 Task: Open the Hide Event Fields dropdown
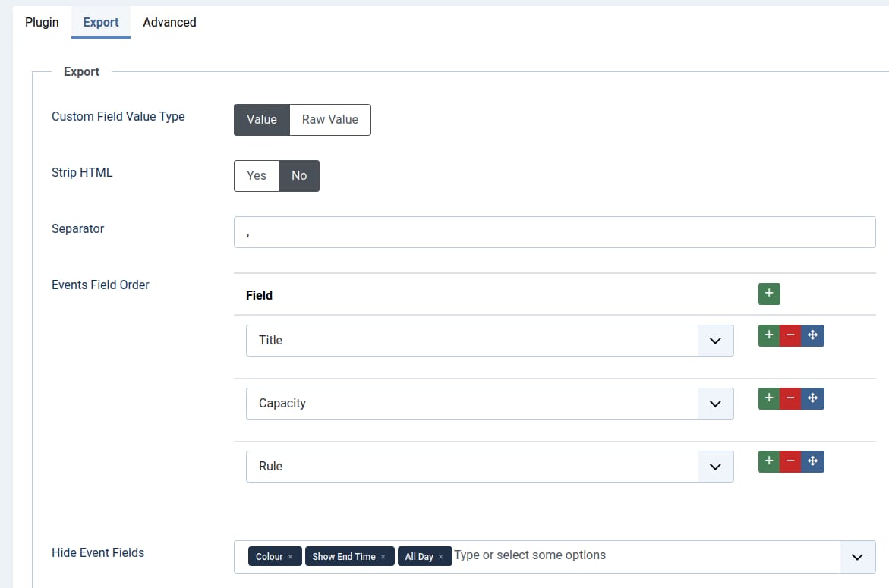tap(856, 556)
